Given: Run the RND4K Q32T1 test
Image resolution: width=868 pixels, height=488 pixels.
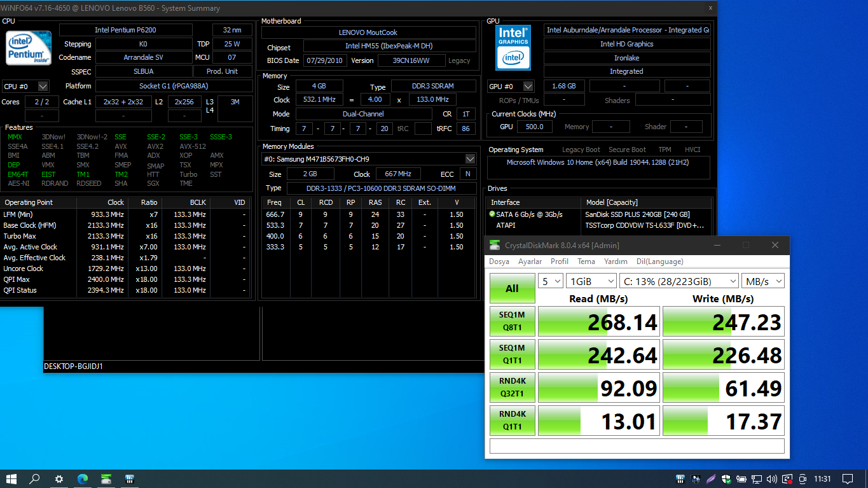Looking at the screenshot, I should click(x=512, y=387).
